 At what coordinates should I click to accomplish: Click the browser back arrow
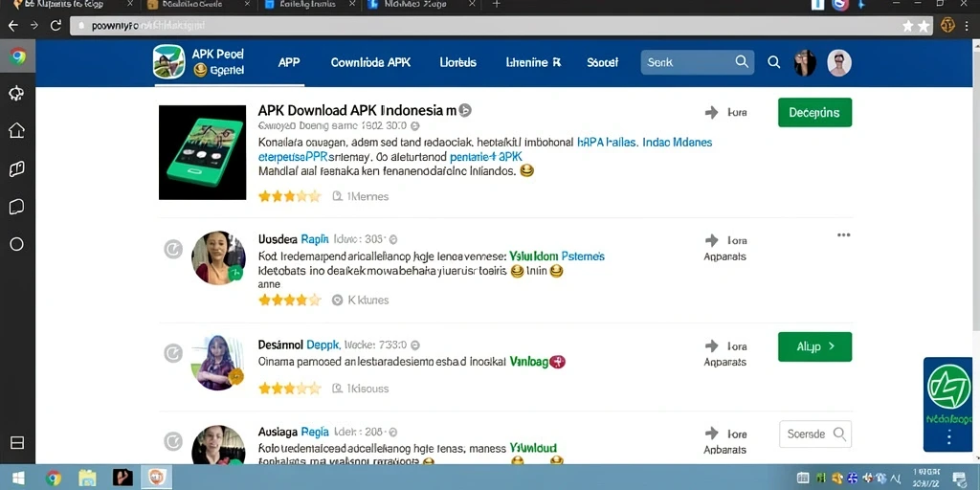(13, 26)
